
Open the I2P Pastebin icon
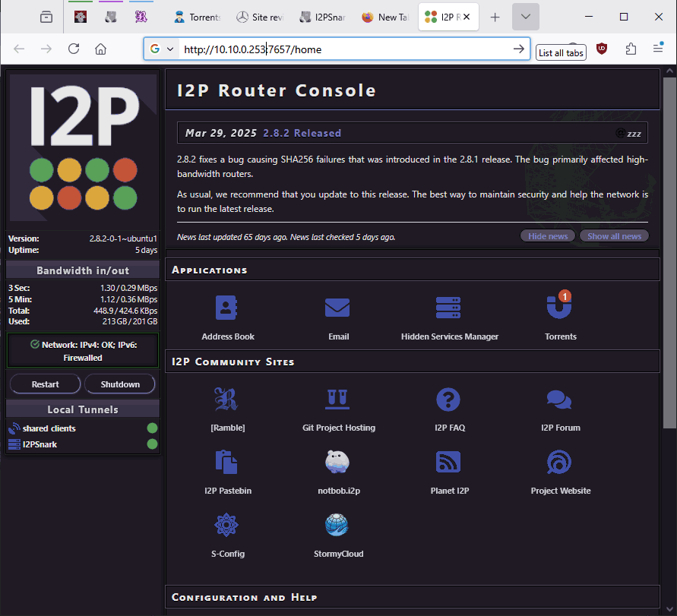pos(226,462)
